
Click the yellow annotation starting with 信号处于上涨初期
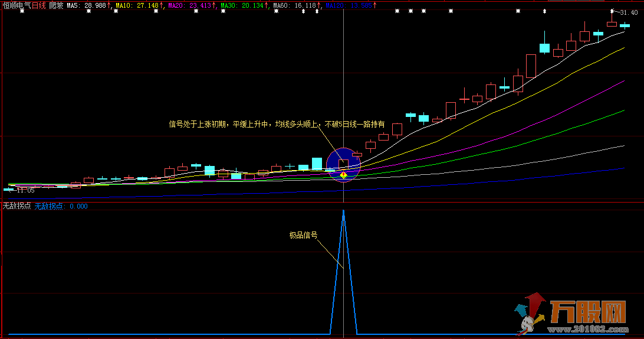click(x=277, y=124)
